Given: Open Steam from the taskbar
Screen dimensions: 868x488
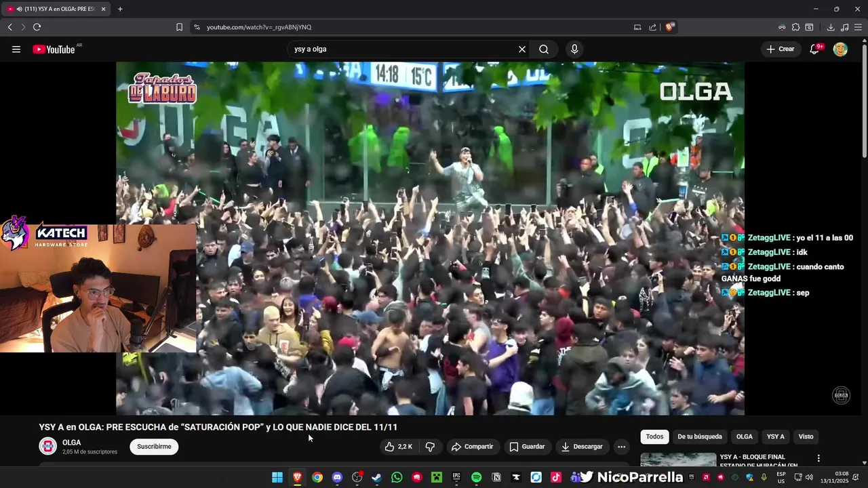Looking at the screenshot, I should pyautogui.click(x=377, y=478).
